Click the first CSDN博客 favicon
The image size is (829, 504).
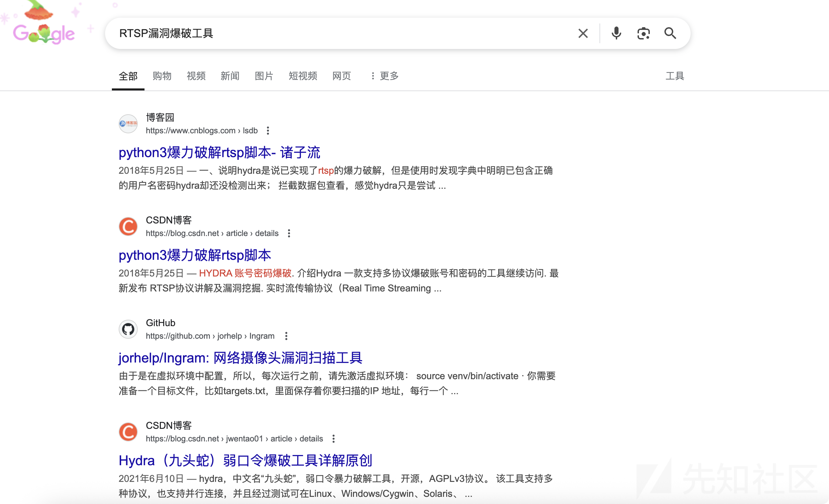[128, 226]
